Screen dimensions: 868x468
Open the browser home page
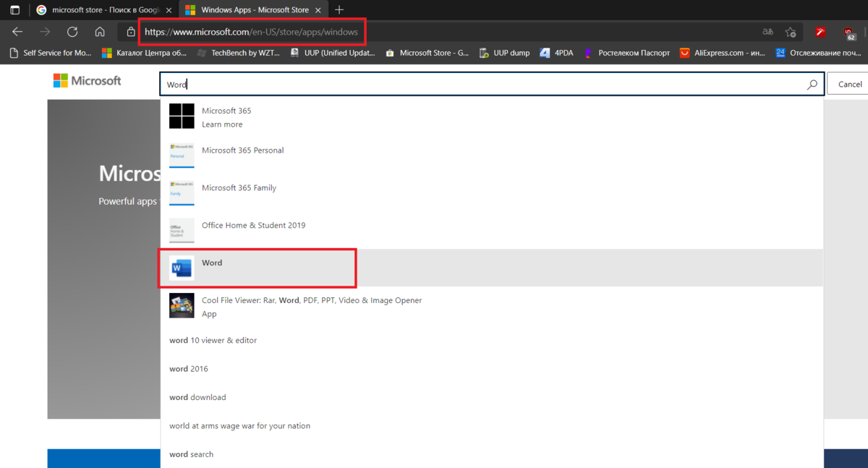tap(100, 32)
